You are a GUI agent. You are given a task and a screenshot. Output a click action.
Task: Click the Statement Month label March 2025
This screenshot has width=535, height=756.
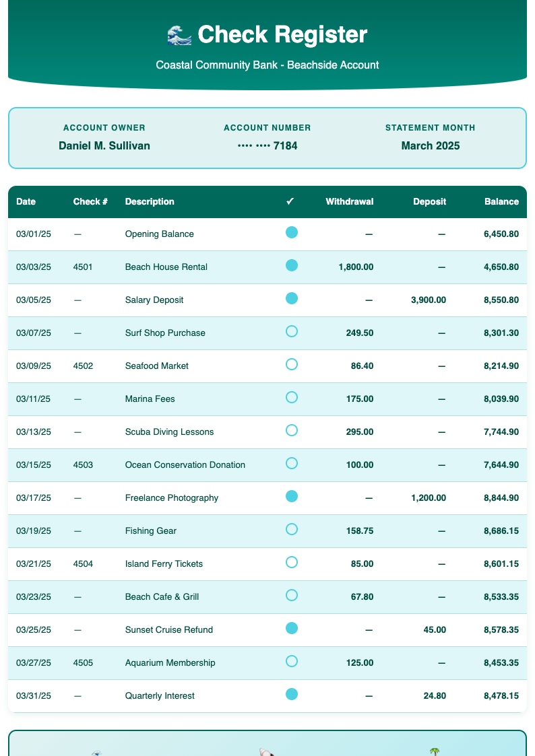coord(431,145)
